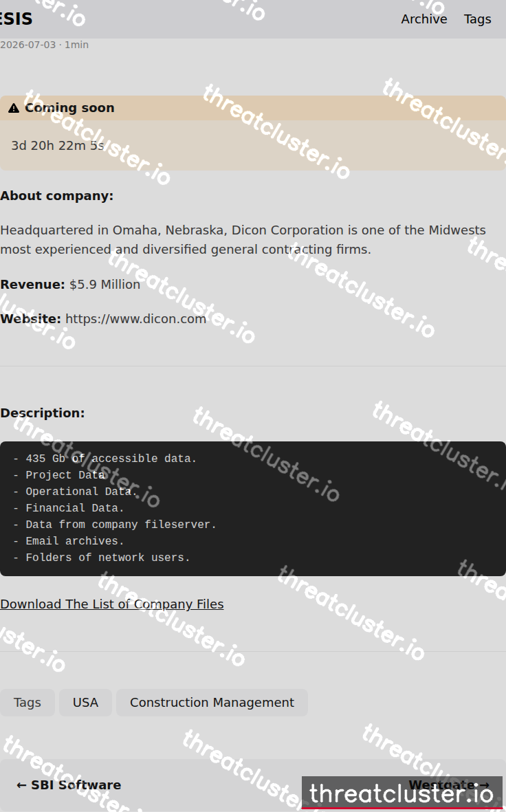Click the warning triangle icon beside Coming soon
Image resolution: width=506 pixels, height=812 pixels.
(14, 108)
